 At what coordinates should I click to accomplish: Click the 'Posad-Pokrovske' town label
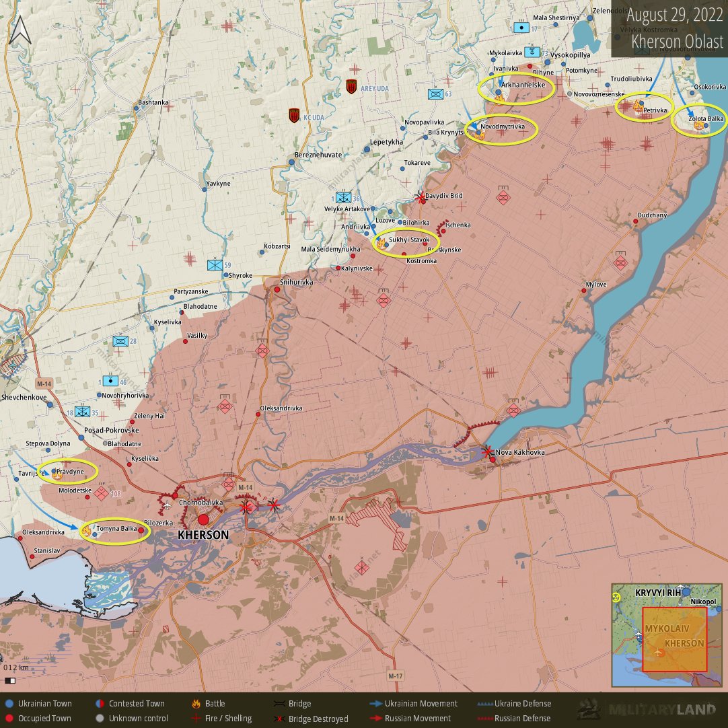(x=112, y=430)
